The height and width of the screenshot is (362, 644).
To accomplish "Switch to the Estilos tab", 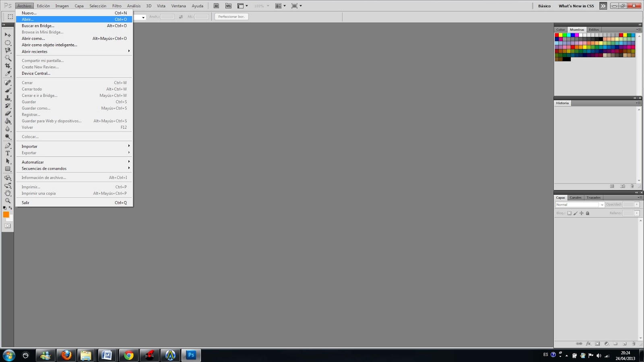I will point(594,30).
